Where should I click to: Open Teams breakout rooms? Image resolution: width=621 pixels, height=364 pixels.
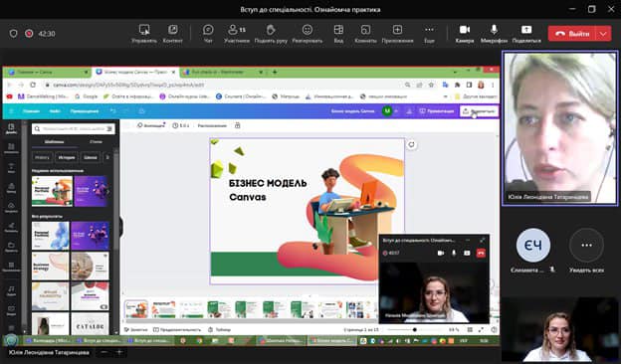click(365, 34)
